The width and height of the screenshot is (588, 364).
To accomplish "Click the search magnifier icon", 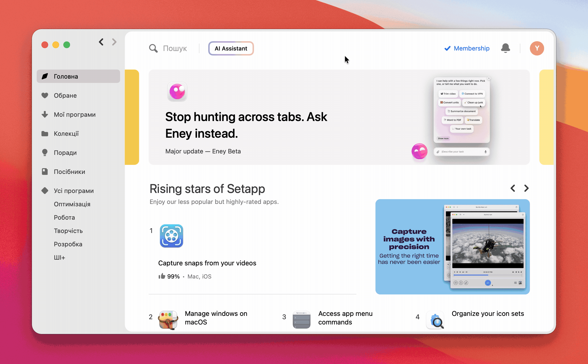I will pyautogui.click(x=153, y=48).
